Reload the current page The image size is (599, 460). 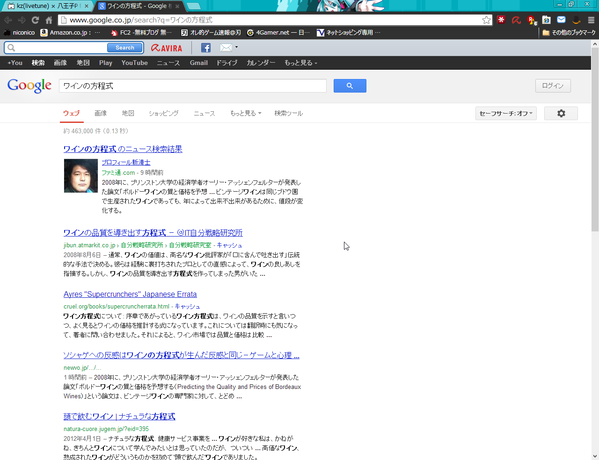(x=35, y=20)
